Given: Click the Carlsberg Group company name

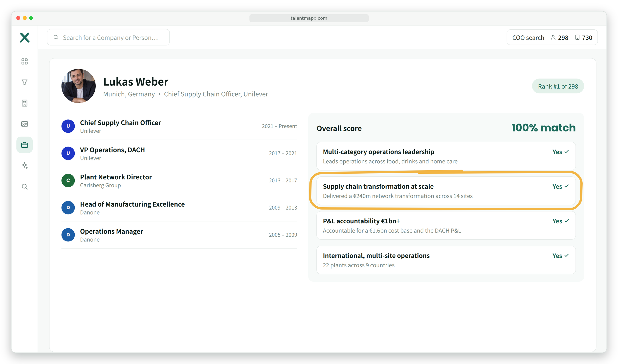Looking at the screenshot, I should [x=100, y=185].
